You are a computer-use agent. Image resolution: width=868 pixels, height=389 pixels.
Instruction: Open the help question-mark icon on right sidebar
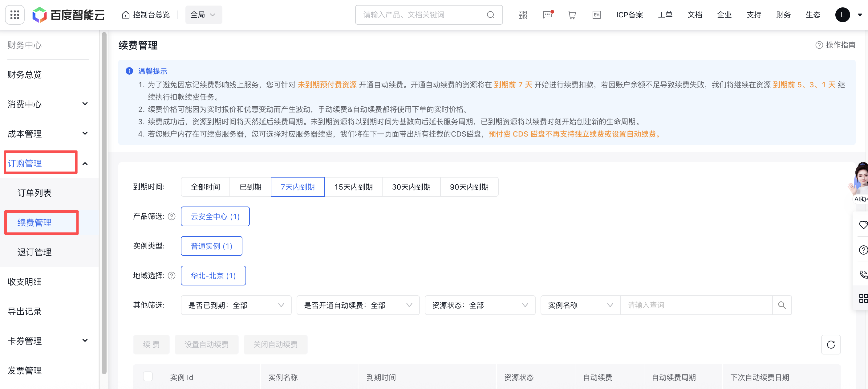click(863, 250)
